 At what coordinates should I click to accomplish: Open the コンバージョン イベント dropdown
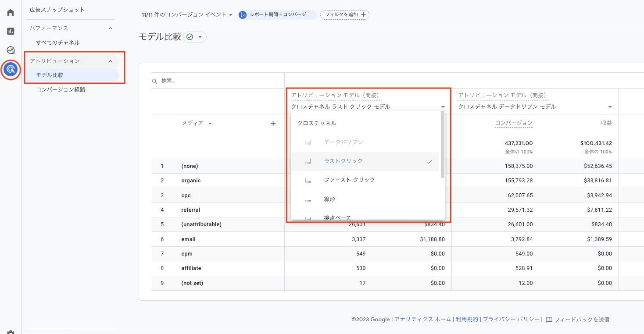tap(187, 14)
